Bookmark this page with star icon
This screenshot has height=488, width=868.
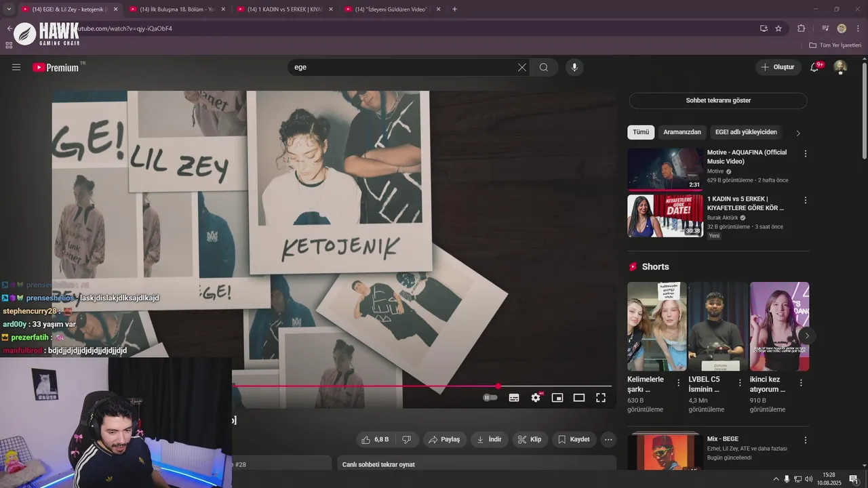(778, 28)
